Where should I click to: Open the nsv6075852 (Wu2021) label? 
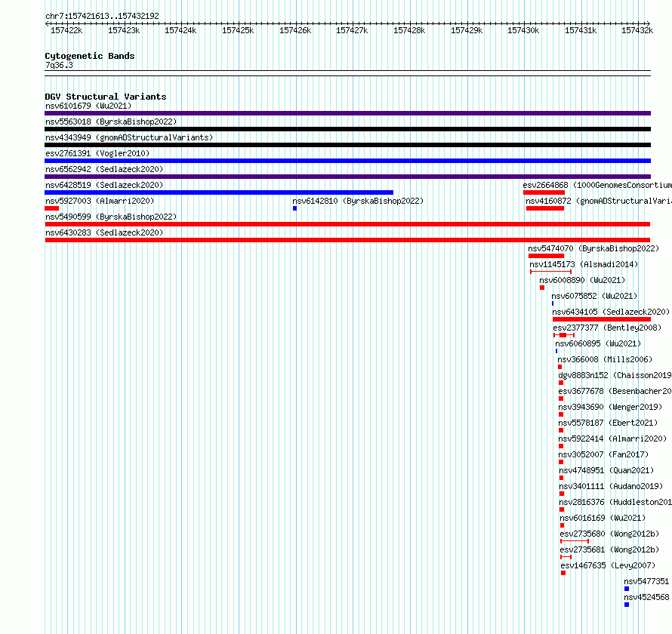click(594, 296)
